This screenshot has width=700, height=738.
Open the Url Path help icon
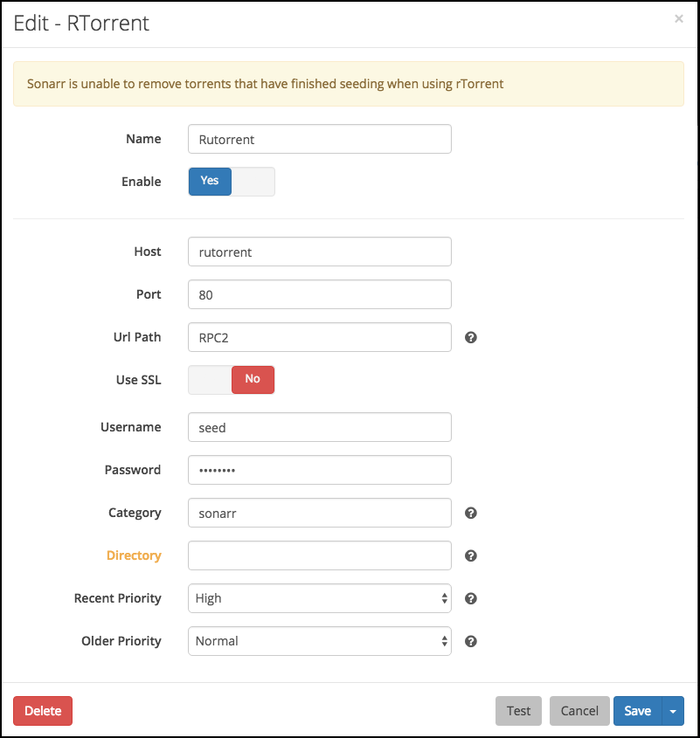[470, 337]
